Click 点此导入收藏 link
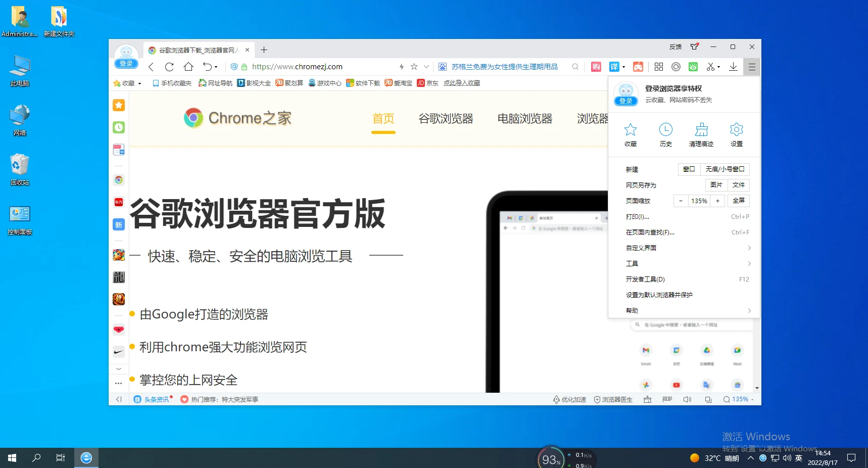The image size is (868, 468). tap(462, 83)
